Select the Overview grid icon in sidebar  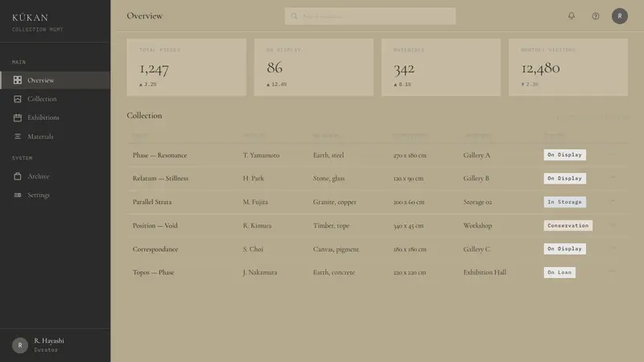[x=17, y=80]
